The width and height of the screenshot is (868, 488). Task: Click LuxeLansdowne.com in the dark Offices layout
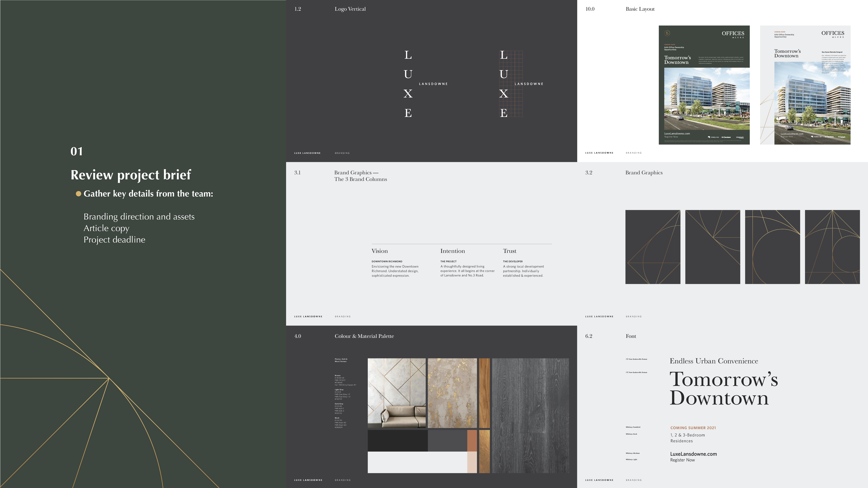677,133
